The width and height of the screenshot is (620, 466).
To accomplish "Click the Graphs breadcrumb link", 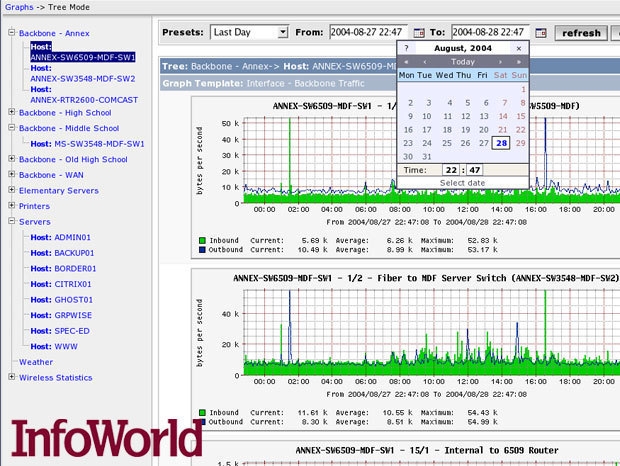I will [x=18, y=6].
